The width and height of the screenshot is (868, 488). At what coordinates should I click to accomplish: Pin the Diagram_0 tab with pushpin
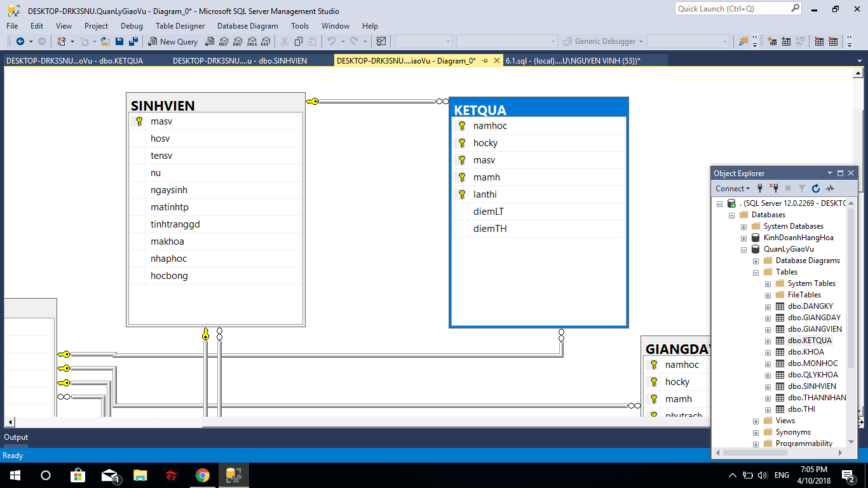[485, 61]
